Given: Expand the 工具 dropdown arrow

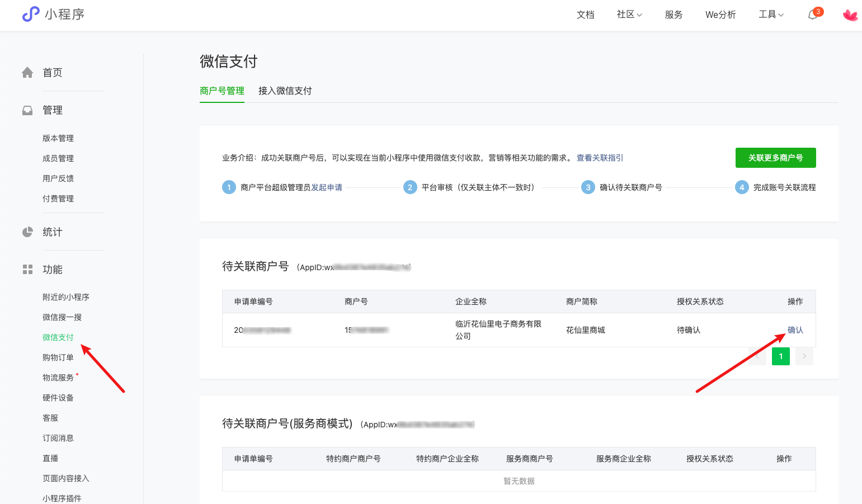Looking at the screenshot, I should 781,15.
